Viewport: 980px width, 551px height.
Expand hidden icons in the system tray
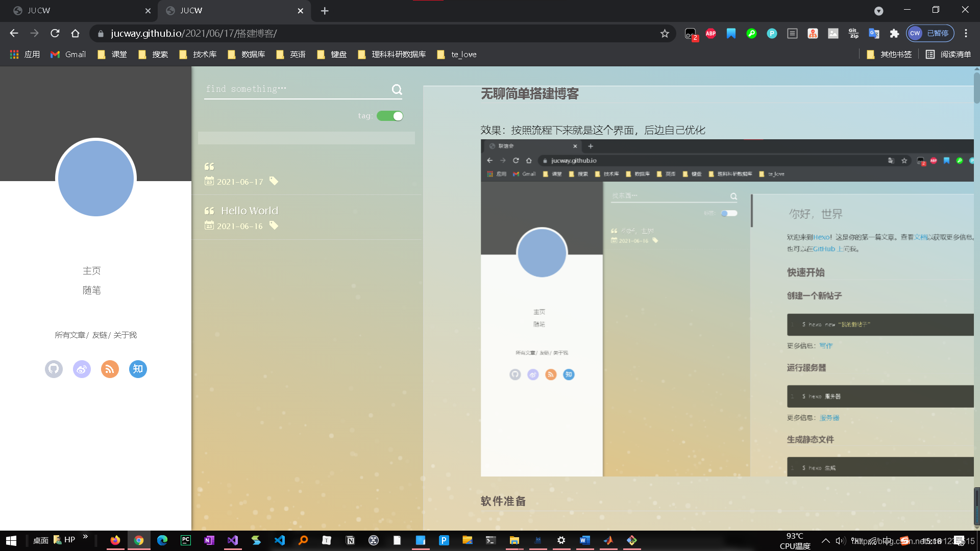point(825,540)
